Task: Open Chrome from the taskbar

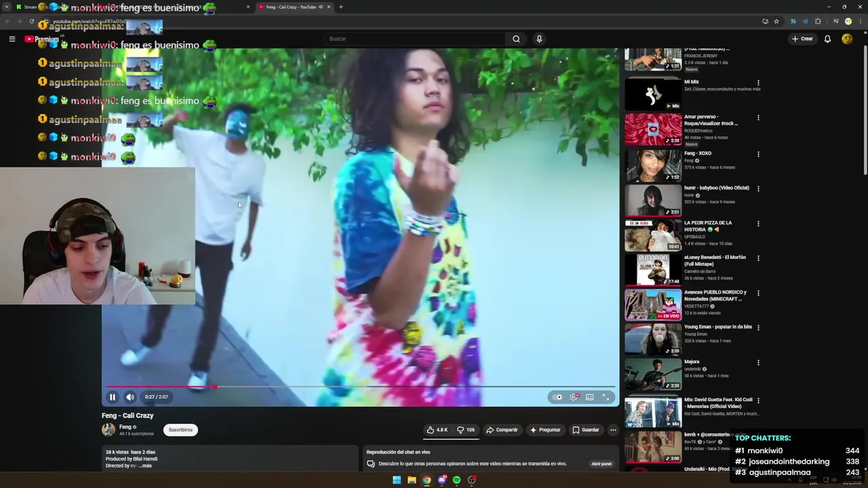Action: (x=427, y=480)
